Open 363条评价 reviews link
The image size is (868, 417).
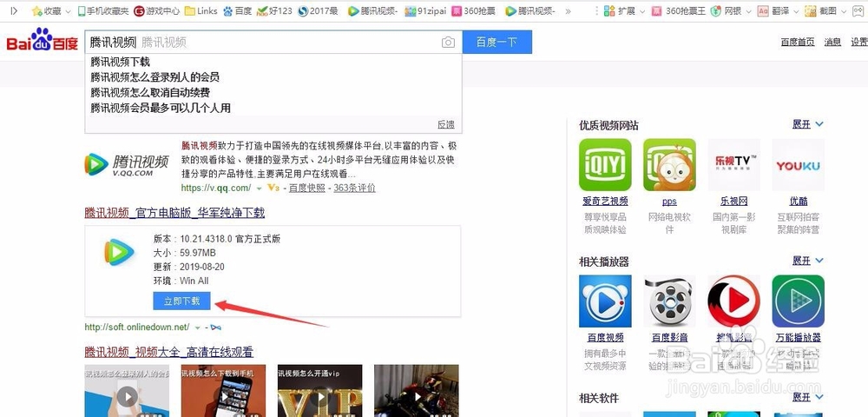point(354,188)
